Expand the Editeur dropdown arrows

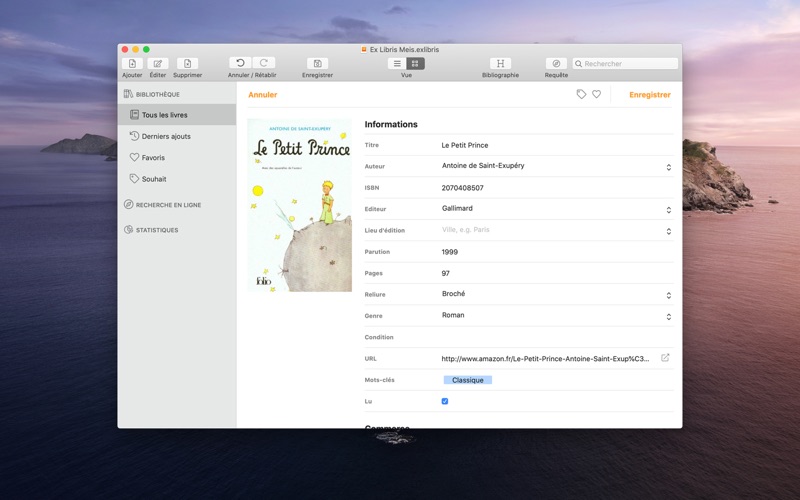click(x=668, y=210)
